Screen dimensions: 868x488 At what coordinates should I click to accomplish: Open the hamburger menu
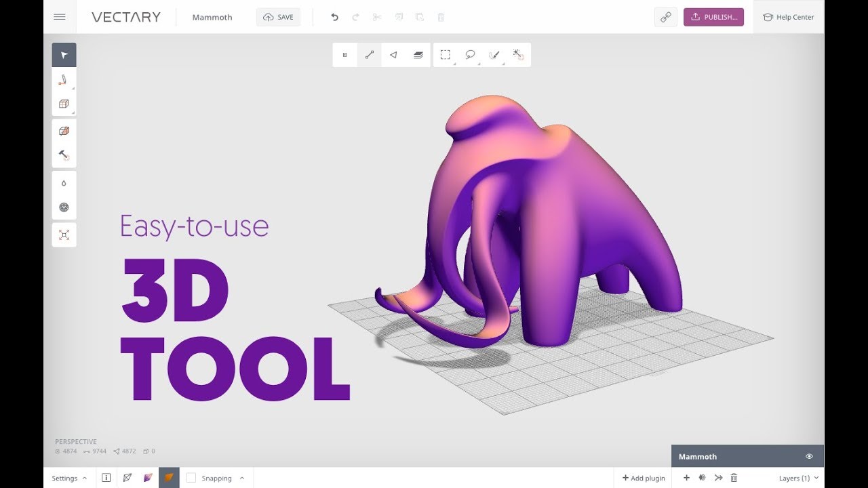[60, 17]
